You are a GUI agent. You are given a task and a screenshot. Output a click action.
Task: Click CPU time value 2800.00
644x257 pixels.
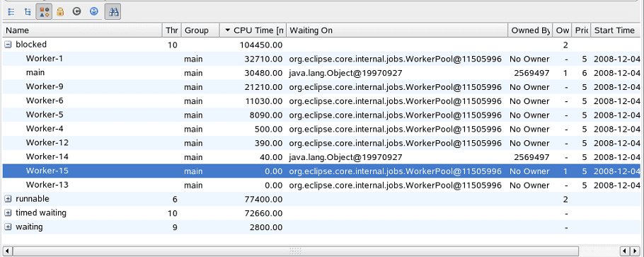click(x=265, y=227)
